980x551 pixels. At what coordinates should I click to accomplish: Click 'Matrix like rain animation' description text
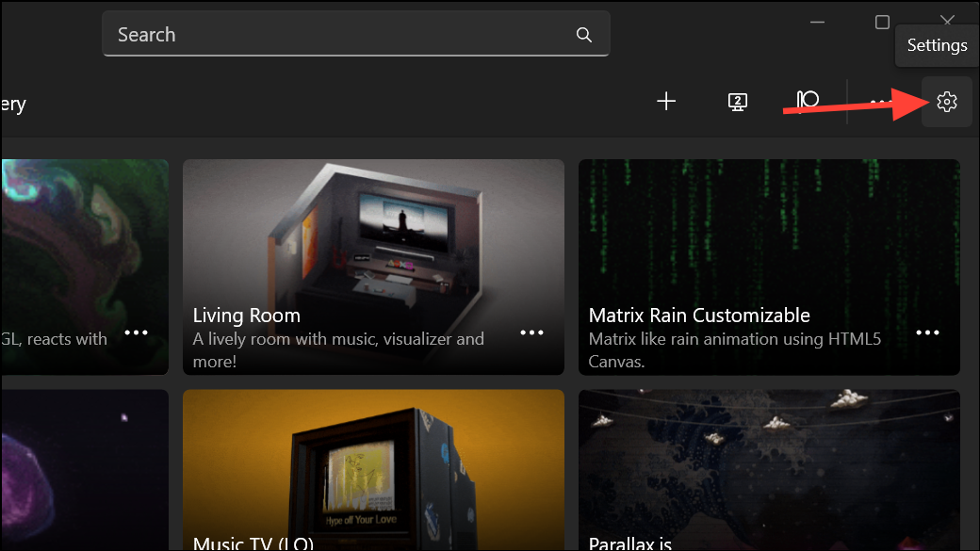pos(734,349)
